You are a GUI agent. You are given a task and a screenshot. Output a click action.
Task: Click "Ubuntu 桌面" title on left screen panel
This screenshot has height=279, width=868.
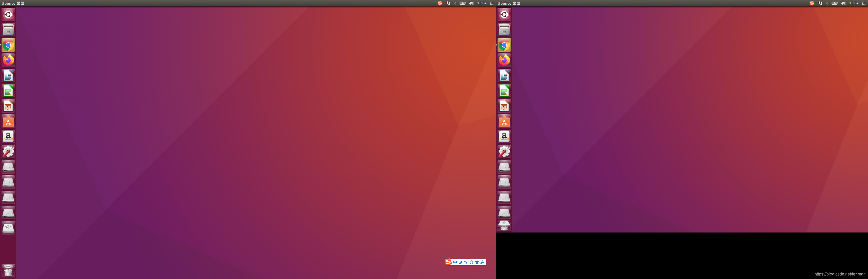click(x=13, y=3)
